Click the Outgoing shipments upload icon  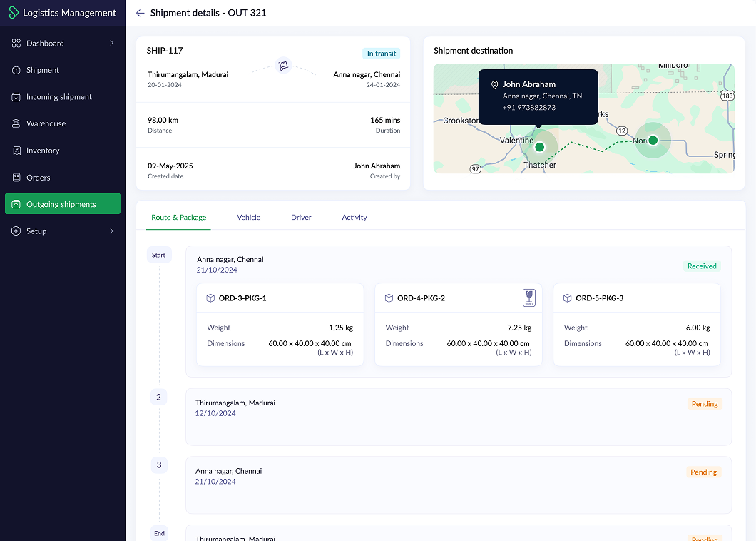coord(16,204)
